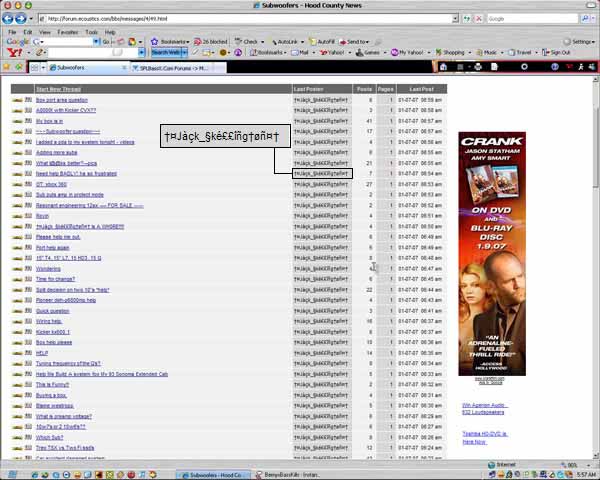The width and height of the screenshot is (600, 480).
Task: Open thread 'OT: xbox 360'
Action: point(51,184)
